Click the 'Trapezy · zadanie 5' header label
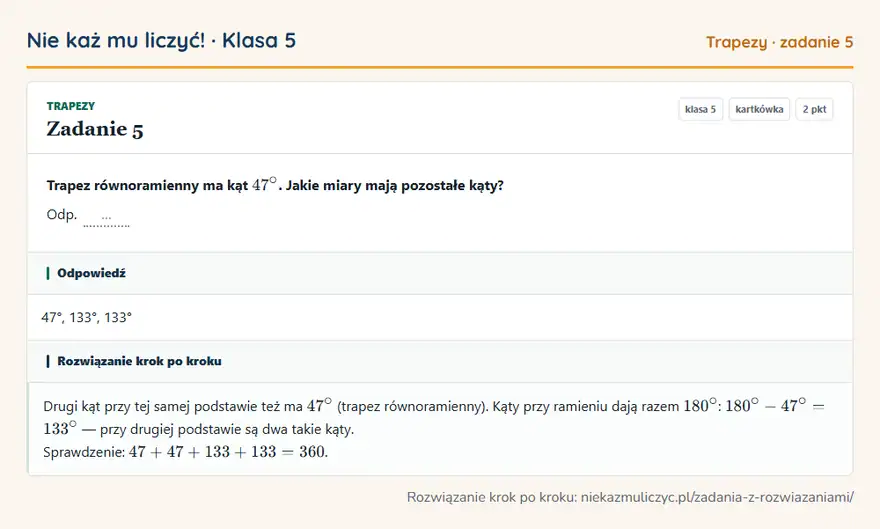 pos(780,42)
